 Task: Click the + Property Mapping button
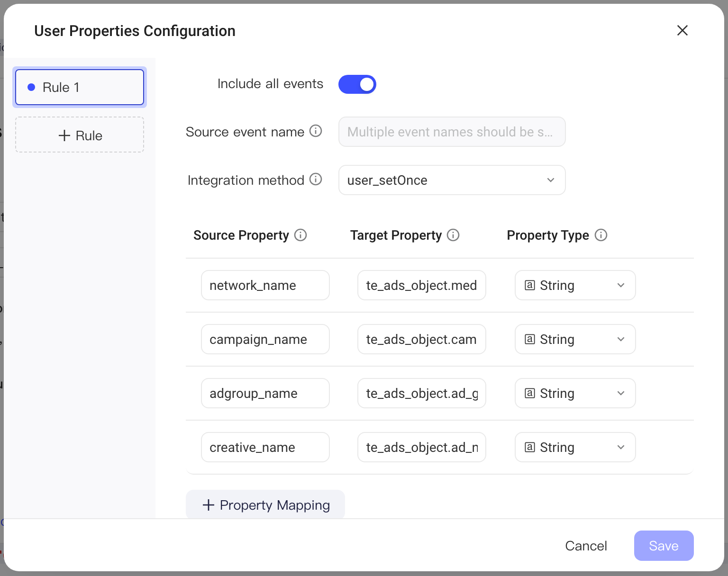click(x=265, y=504)
